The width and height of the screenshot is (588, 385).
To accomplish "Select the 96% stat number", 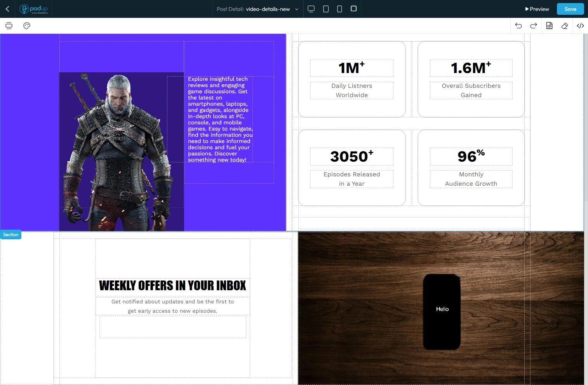I will click(x=471, y=157).
